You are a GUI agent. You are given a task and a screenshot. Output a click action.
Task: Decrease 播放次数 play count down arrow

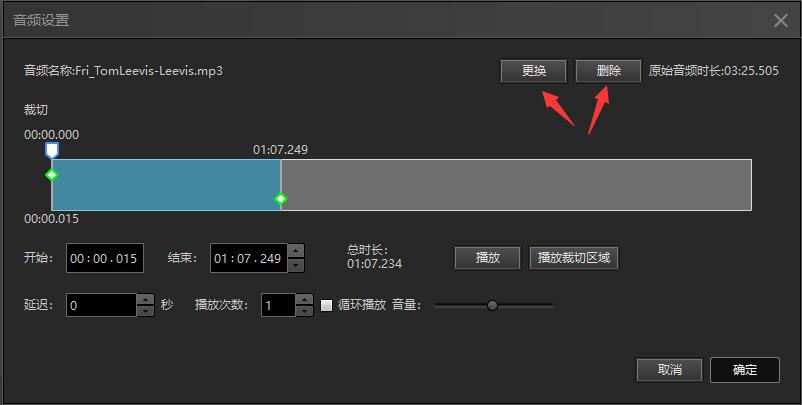click(x=304, y=310)
